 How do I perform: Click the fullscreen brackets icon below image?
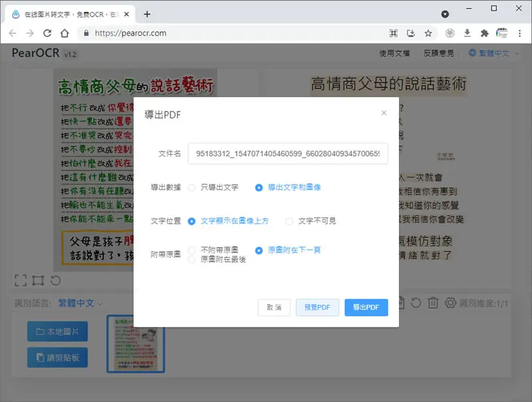pos(21,280)
